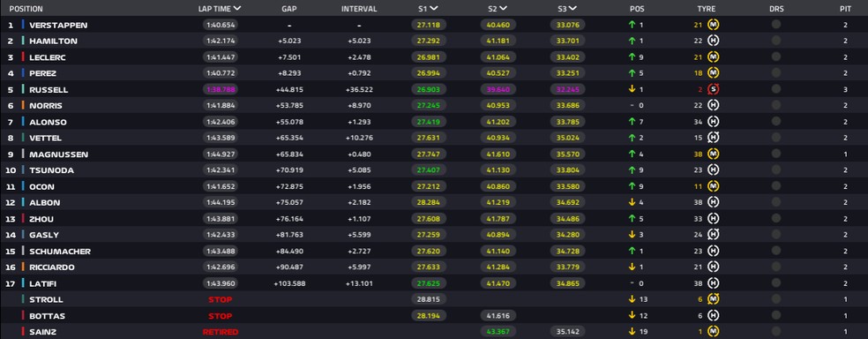Click Latifi's gap value +103.588
The width and height of the screenshot is (868, 339).
(x=289, y=283)
